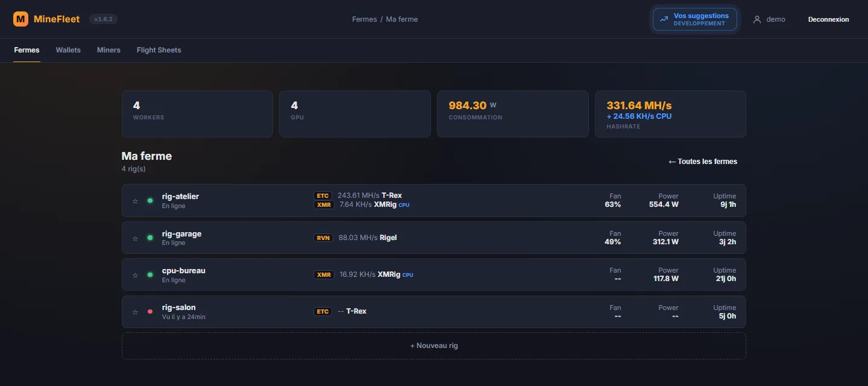The width and height of the screenshot is (868, 386).
Task: Mark rig-salon as favorite via star
Action: click(x=135, y=312)
